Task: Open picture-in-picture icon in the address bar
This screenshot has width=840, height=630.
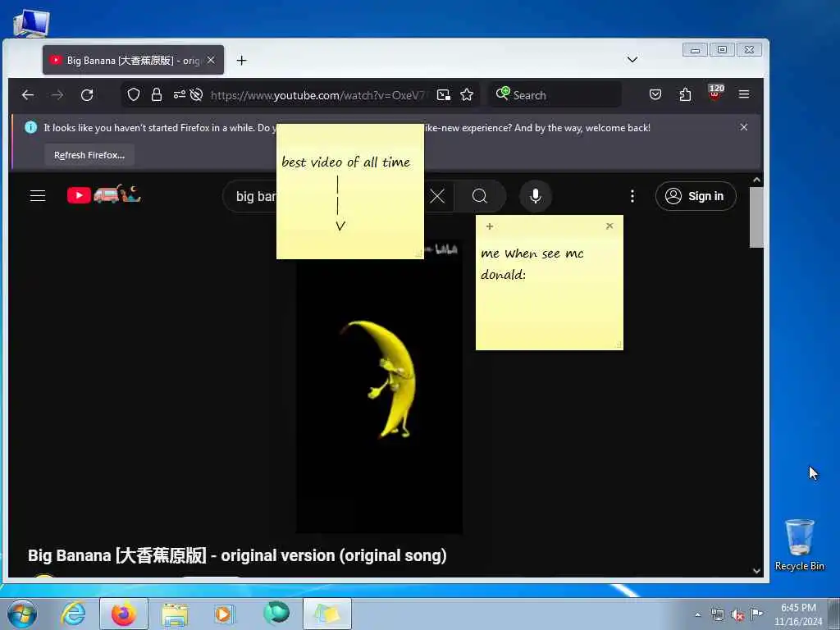Action: pos(444,95)
